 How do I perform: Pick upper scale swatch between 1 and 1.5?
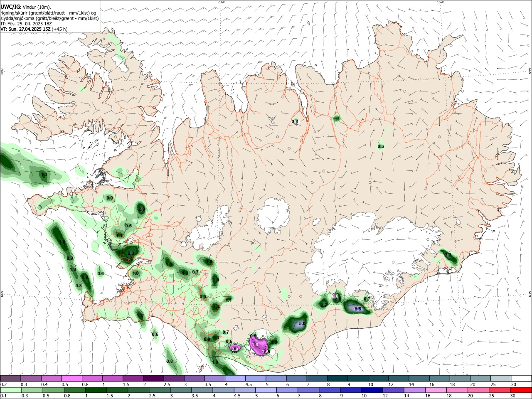click(113, 379)
